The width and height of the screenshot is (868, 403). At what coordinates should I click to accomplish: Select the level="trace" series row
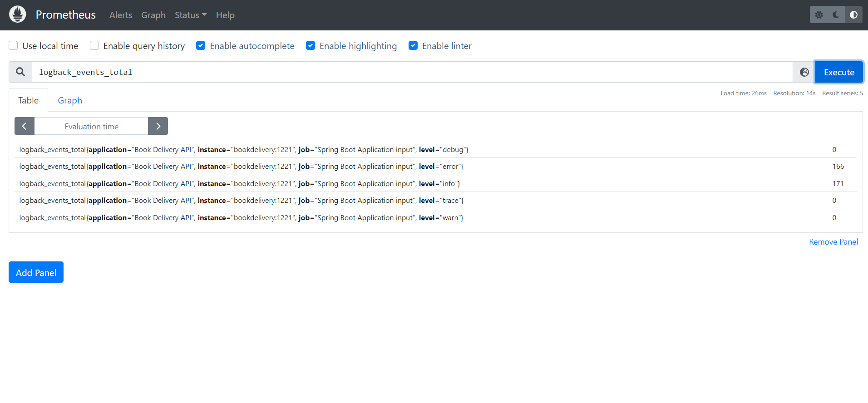pyautogui.click(x=436, y=201)
